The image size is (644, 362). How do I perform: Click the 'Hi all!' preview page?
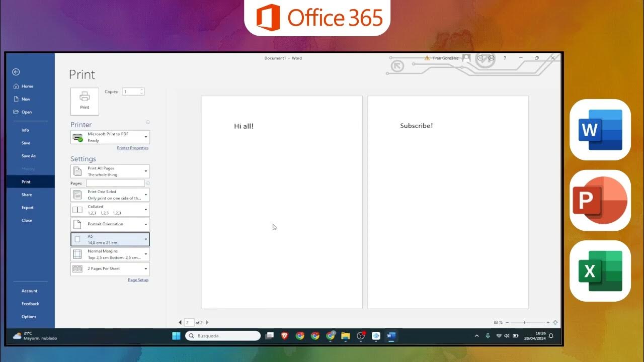click(282, 202)
